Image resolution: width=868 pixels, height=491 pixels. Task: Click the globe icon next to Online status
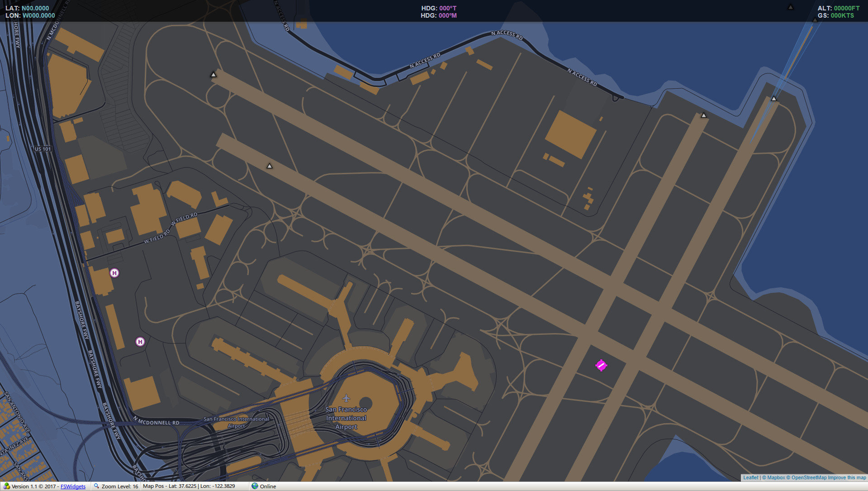tap(255, 486)
